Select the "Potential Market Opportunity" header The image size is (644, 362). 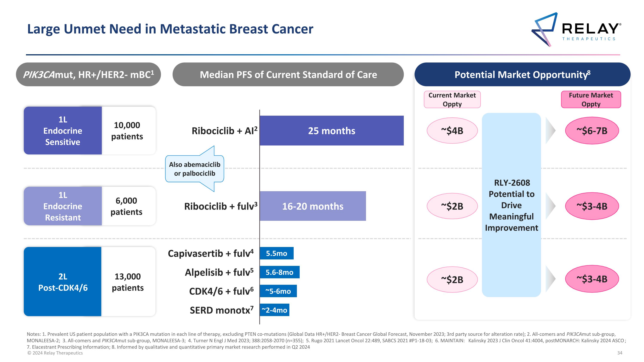pyautogui.click(x=522, y=74)
